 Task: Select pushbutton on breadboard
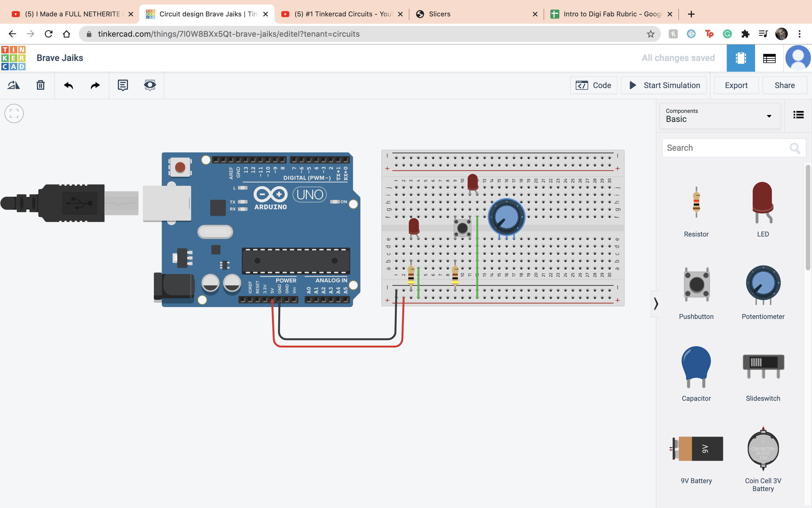pos(462,228)
